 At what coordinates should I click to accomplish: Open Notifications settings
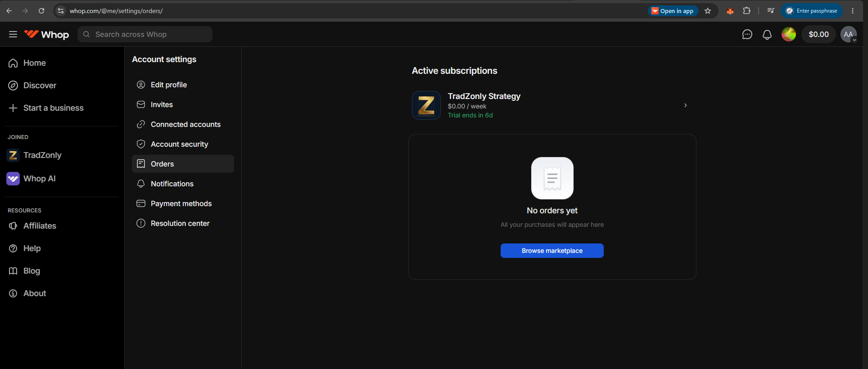pyautogui.click(x=183, y=184)
